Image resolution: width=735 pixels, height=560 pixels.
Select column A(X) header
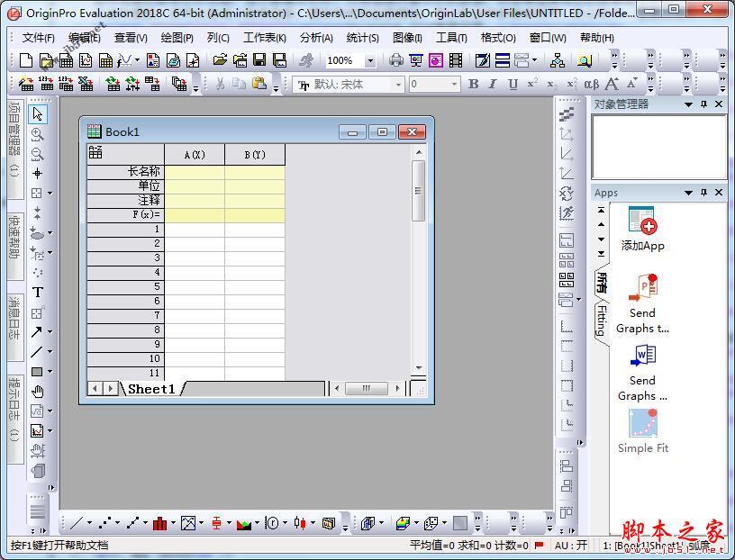[195, 155]
